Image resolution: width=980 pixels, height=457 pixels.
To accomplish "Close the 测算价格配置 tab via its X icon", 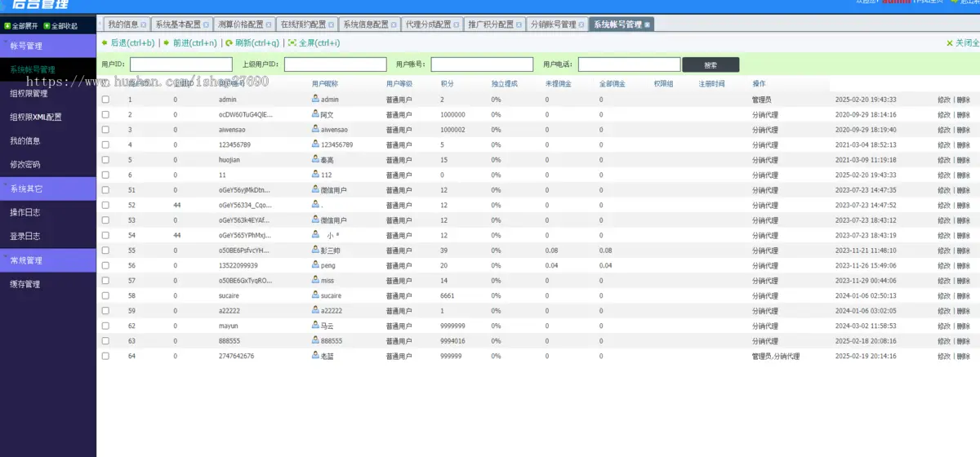I will pyautogui.click(x=269, y=24).
